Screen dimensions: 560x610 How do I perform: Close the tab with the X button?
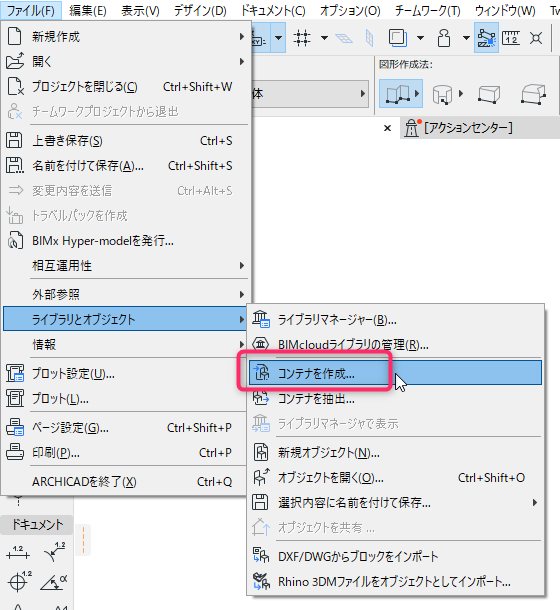(x=387, y=128)
